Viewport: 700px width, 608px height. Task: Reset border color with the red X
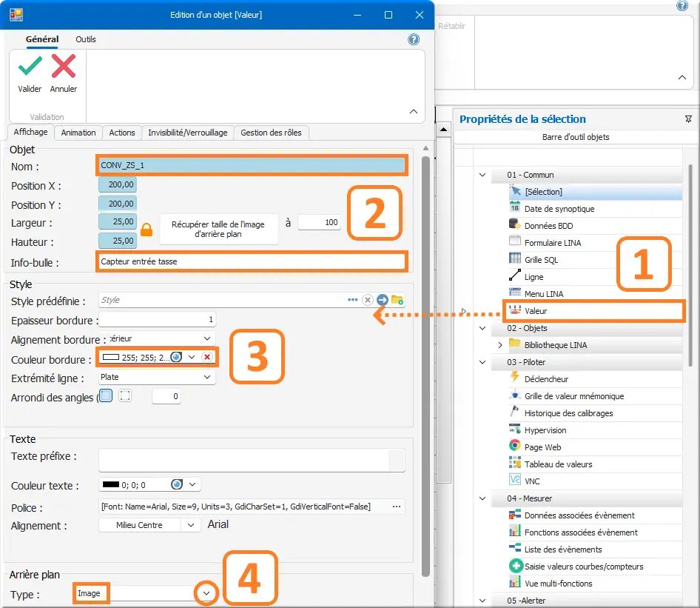pyautogui.click(x=207, y=357)
